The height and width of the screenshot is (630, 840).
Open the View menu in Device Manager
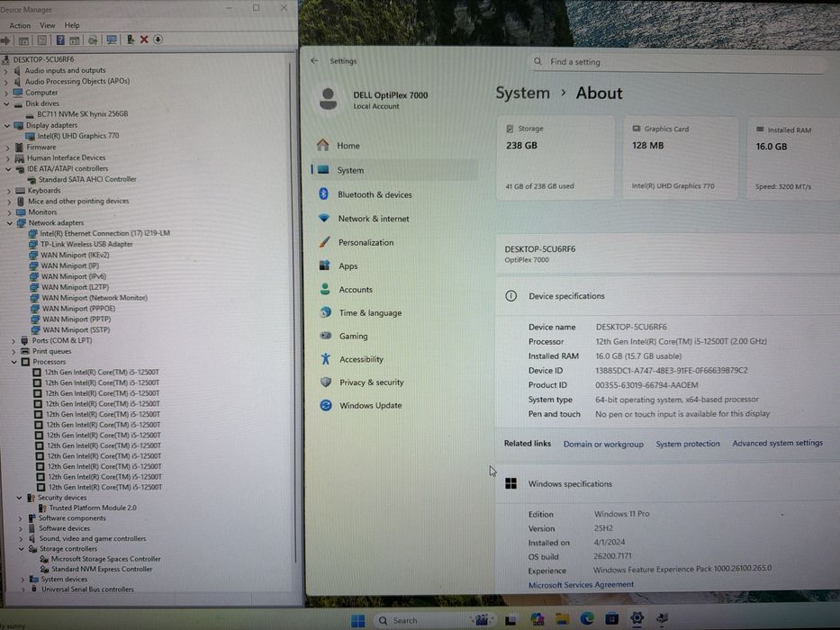pyautogui.click(x=47, y=25)
